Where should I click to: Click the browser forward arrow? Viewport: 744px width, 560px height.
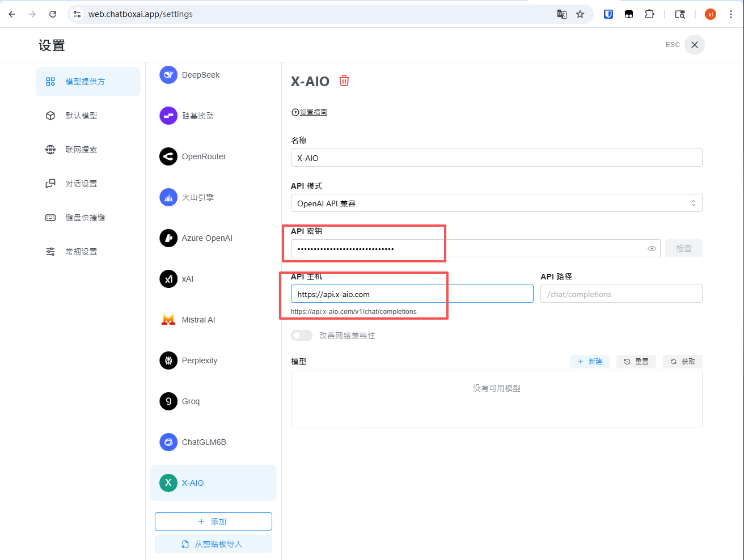(x=32, y=14)
